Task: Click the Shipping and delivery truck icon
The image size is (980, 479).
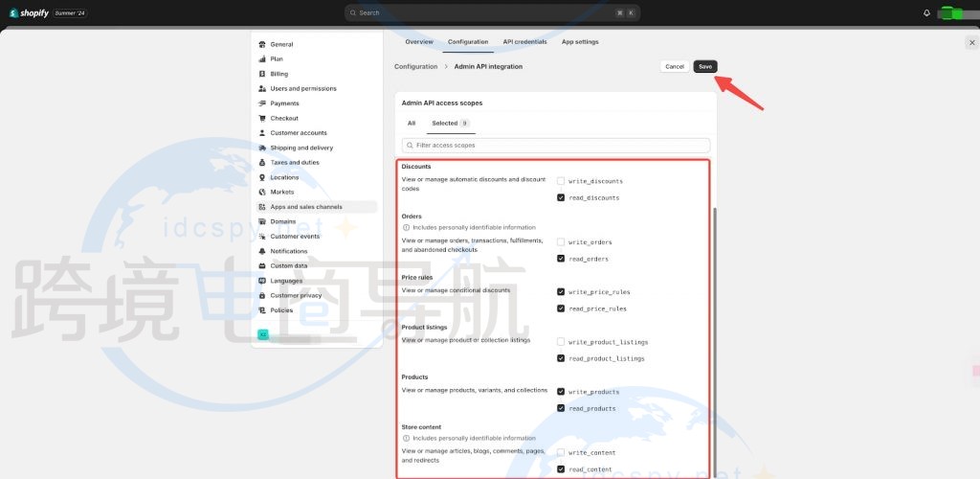Action: 261,148
